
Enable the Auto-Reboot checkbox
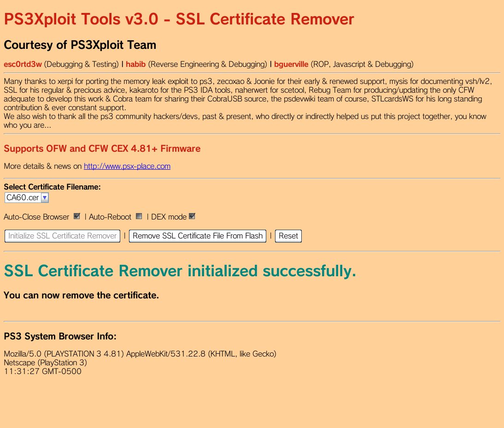tap(139, 216)
